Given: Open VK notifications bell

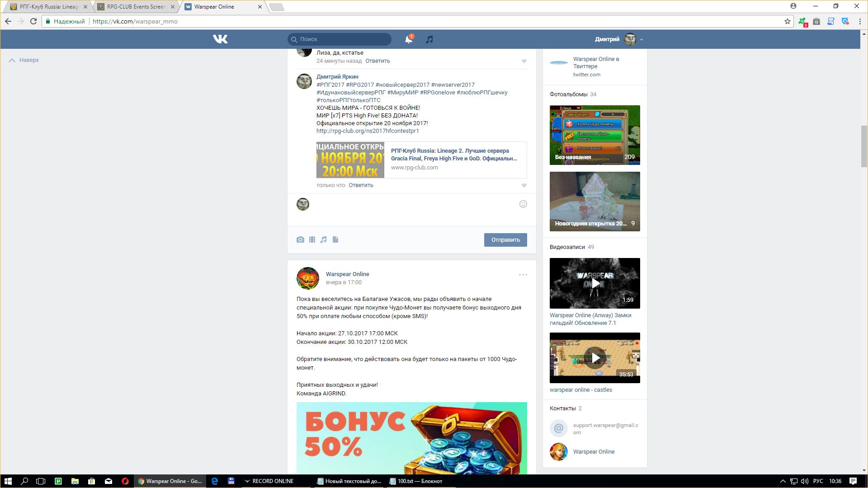Looking at the screenshot, I should click(x=408, y=39).
